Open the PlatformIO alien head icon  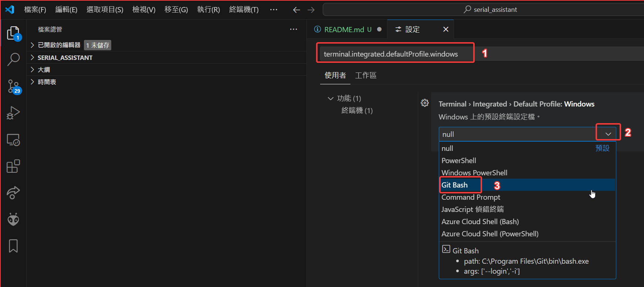[x=13, y=220]
